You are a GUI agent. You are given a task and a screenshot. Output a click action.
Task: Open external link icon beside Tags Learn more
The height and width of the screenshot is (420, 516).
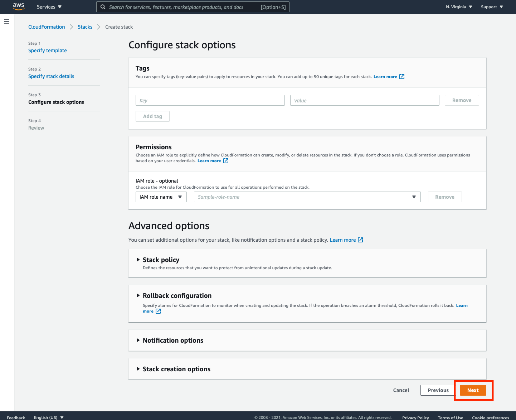[402, 77]
